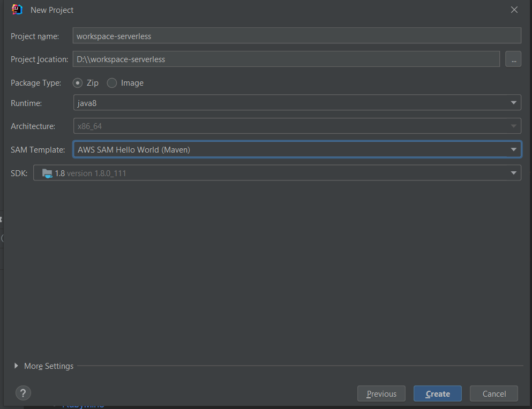Image resolution: width=532 pixels, height=409 pixels.
Task: Open the SDK version dropdown
Action: 276,173
